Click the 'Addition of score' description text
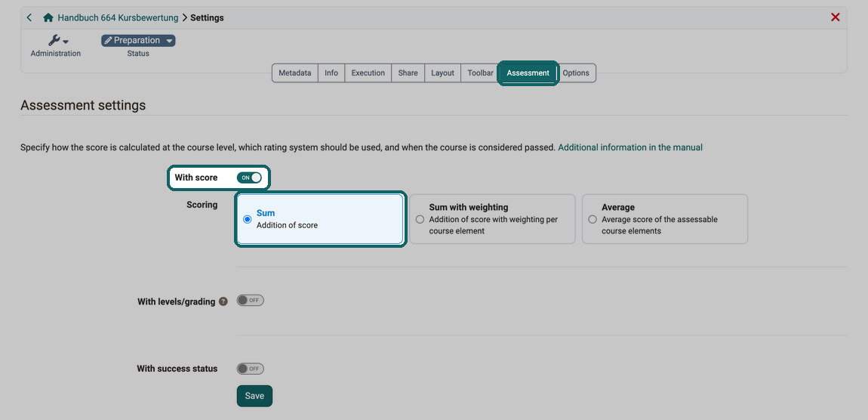Image resolution: width=868 pixels, height=420 pixels. (288, 226)
